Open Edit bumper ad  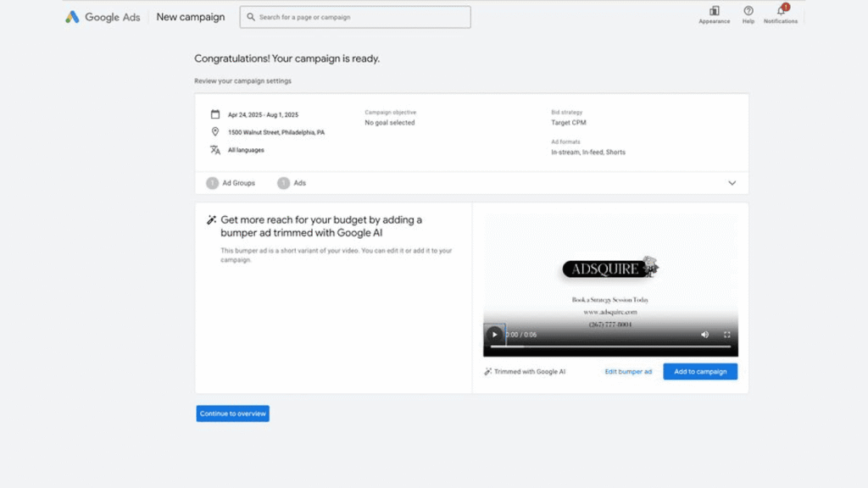(628, 371)
